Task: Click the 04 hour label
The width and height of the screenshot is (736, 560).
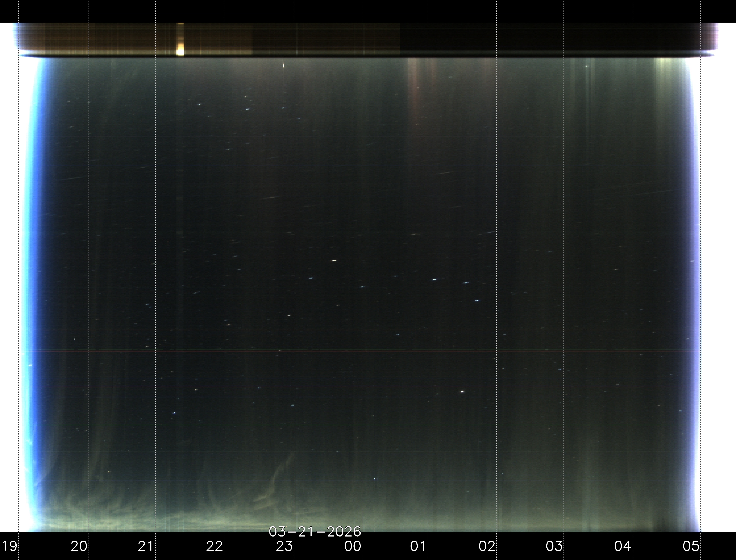Action: (622, 546)
